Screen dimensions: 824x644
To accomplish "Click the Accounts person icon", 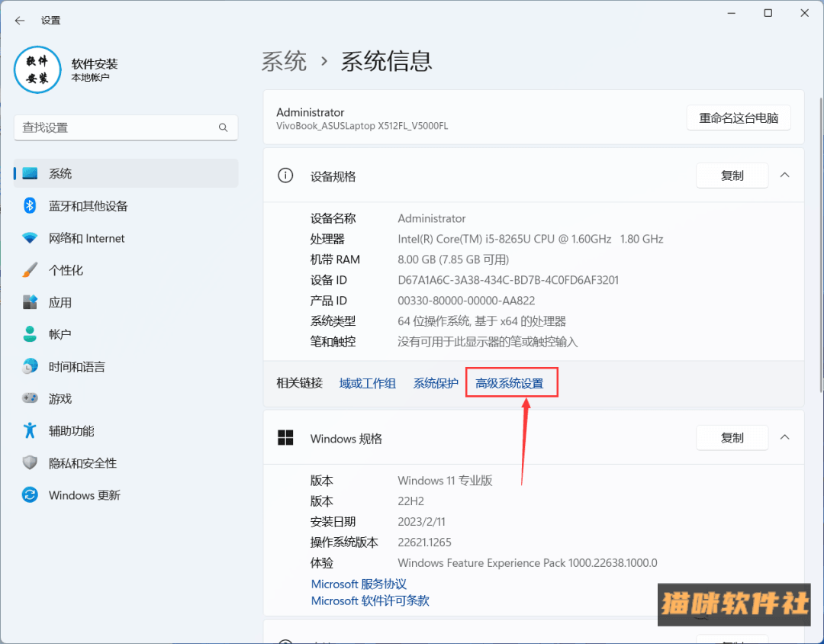I will pos(30,334).
